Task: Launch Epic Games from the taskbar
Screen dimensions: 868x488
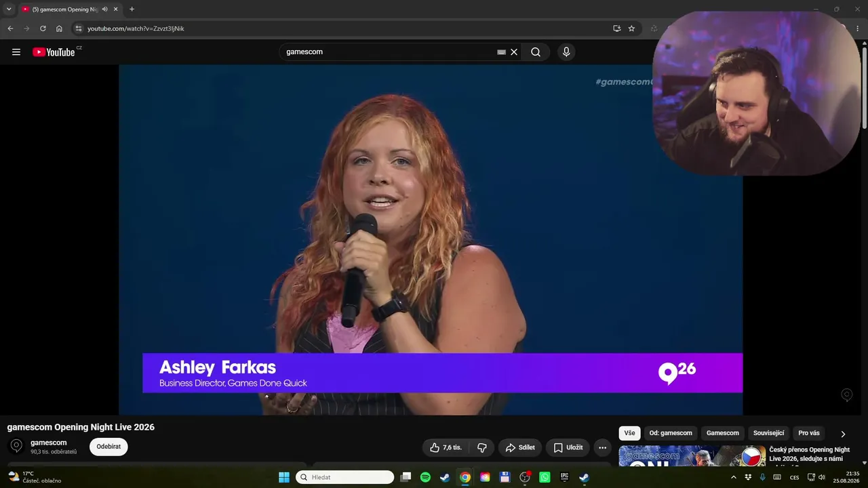Action: click(x=564, y=477)
